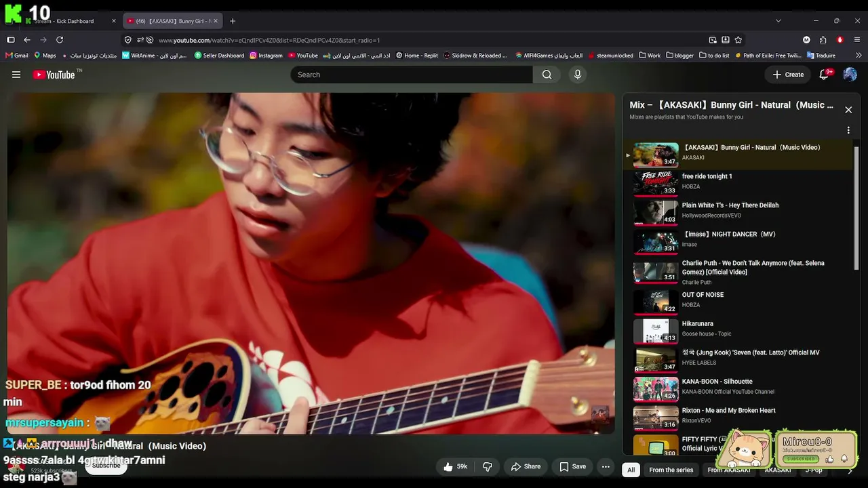Like the video with thumbs up
868x488 pixels.
click(456, 466)
